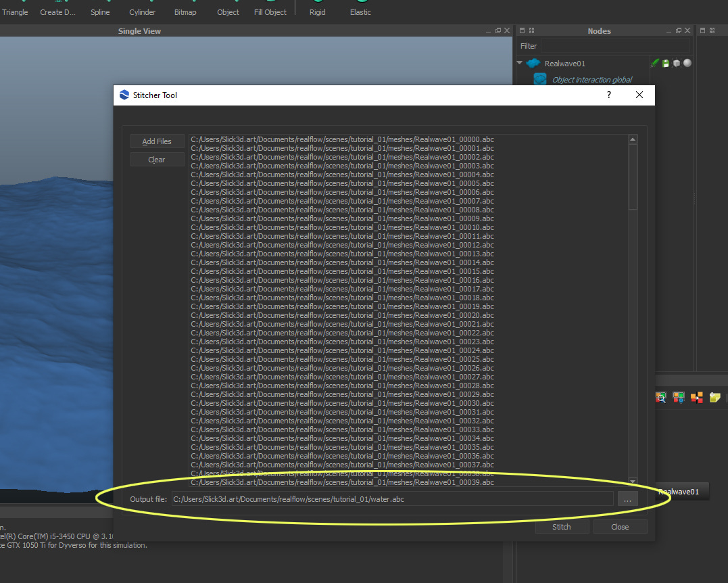Select file Realwave01_00020.abc in the list
This screenshot has width=728, height=583.
pyautogui.click(x=342, y=315)
